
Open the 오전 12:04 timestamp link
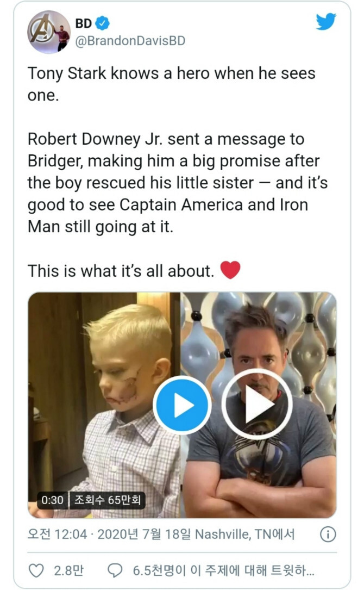pyautogui.click(x=57, y=535)
